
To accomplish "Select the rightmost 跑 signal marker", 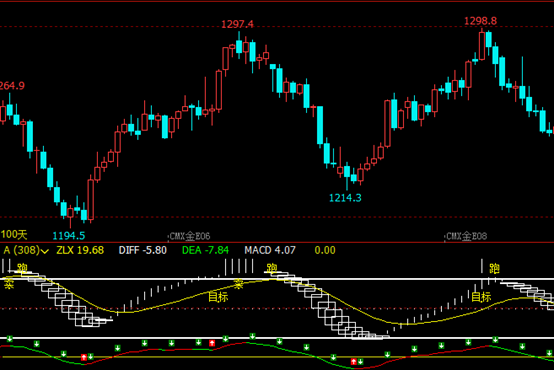I will [x=494, y=269].
